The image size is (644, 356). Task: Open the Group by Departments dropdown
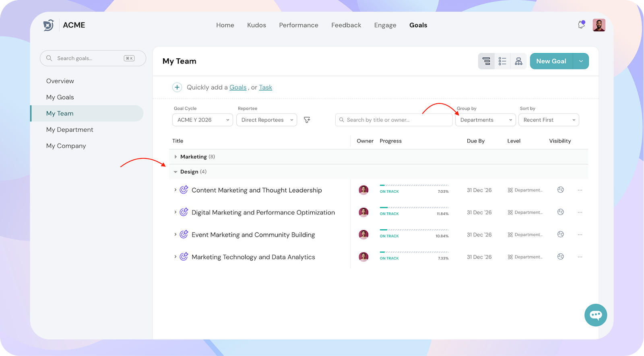[485, 120]
